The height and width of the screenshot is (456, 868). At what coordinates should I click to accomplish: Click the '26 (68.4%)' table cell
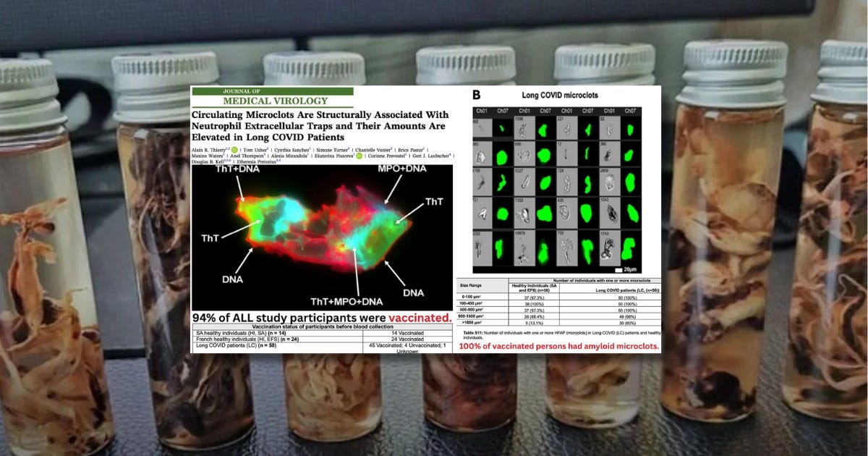(x=535, y=317)
